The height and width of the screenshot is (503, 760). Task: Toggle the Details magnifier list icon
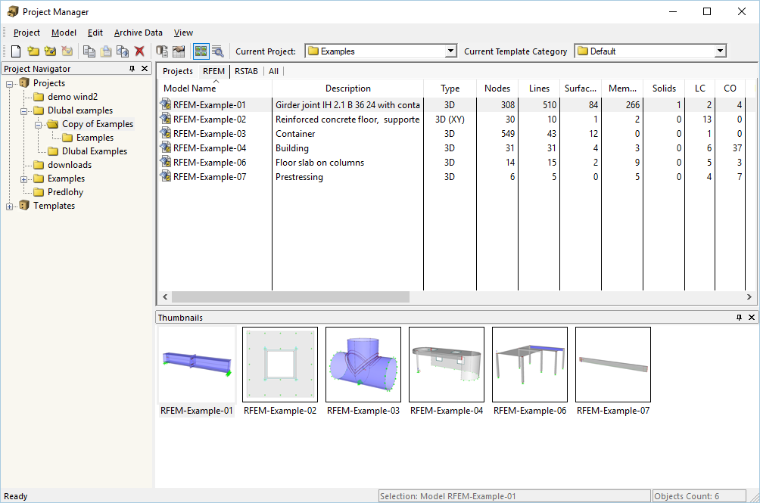(x=218, y=51)
